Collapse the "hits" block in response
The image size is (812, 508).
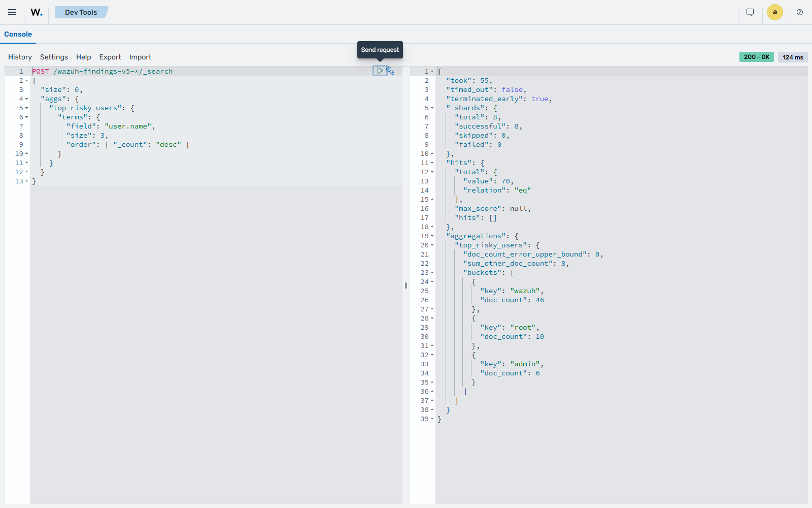coord(432,163)
